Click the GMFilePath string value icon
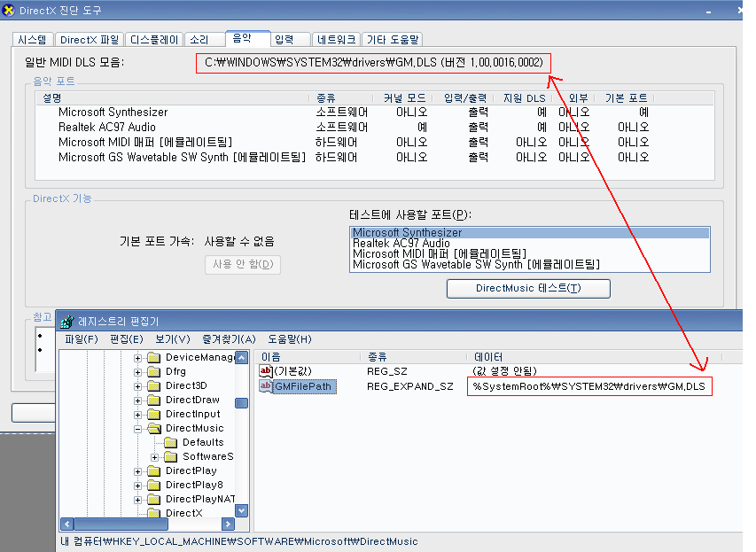Screen dimensions: 756x552 click(x=266, y=386)
